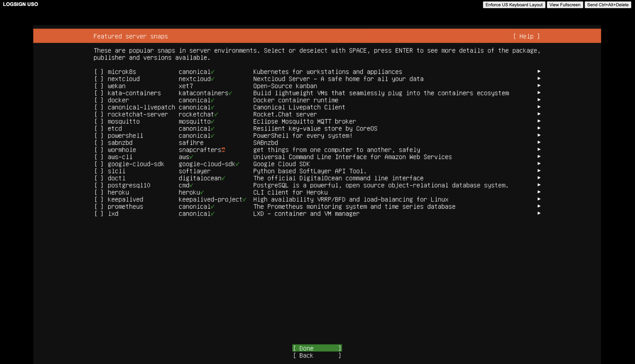
Task: Enforce US Keyboard Layout
Action: [x=514, y=5]
